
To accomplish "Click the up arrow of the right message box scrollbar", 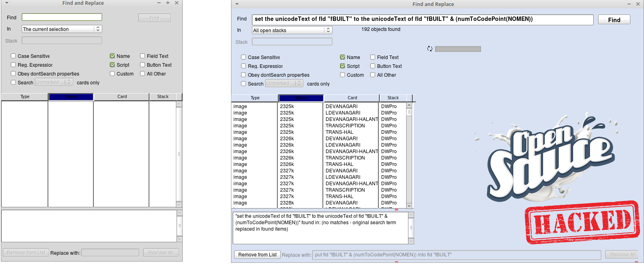I will tap(411, 215).
